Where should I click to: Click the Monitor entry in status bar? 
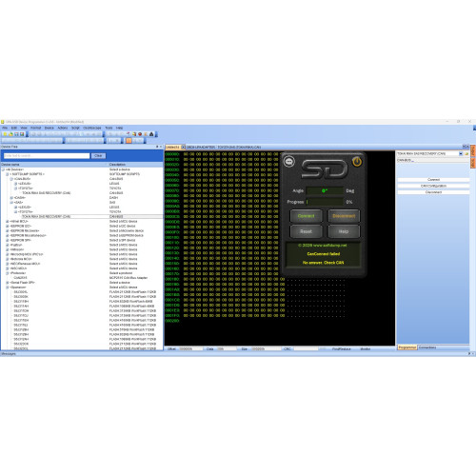tap(366, 349)
